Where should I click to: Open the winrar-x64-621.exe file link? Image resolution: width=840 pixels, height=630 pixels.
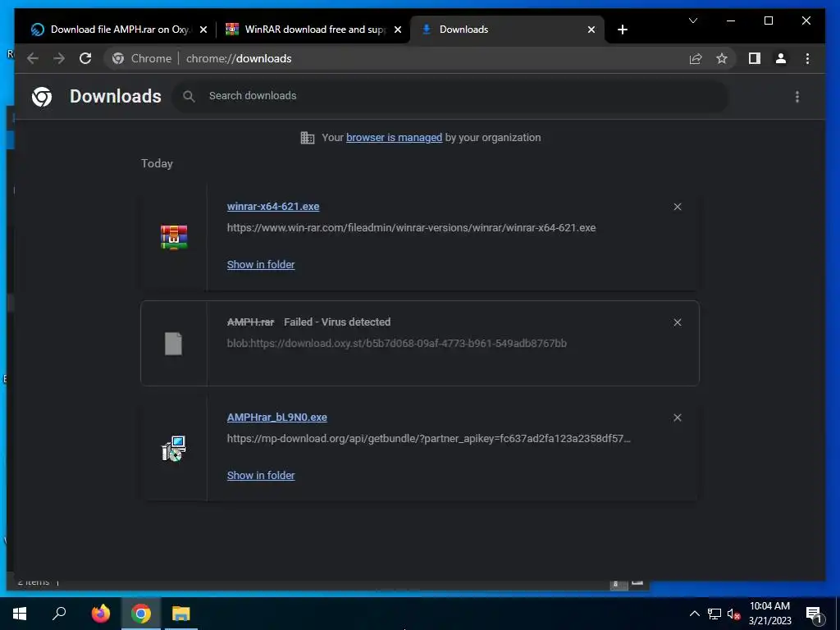tap(273, 206)
